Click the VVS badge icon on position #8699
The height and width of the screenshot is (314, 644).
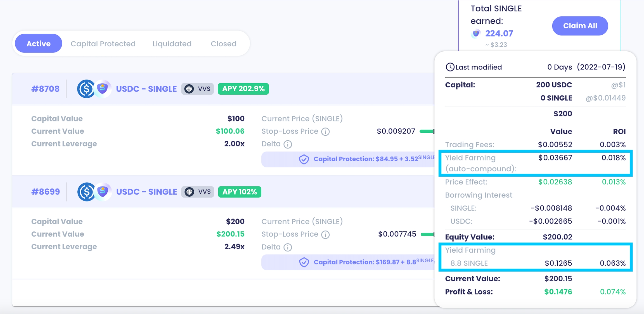(x=190, y=192)
